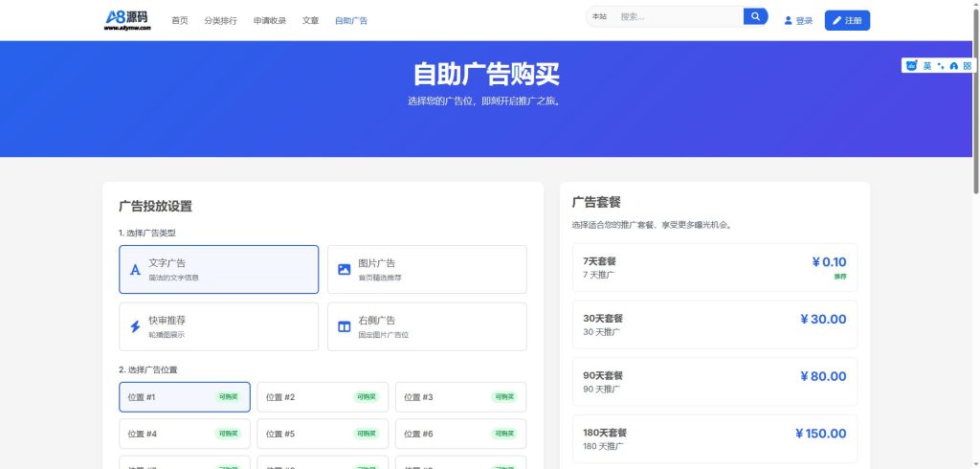Image resolution: width=980 pixels, height=469 pixels.
Task: Click the 快审推荐 lightning bolt icon
Action: tap(135, 326)
